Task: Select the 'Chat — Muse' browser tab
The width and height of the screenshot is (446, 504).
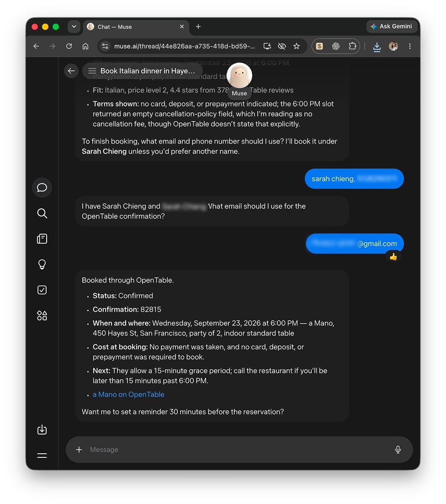Action: (136, 27)
